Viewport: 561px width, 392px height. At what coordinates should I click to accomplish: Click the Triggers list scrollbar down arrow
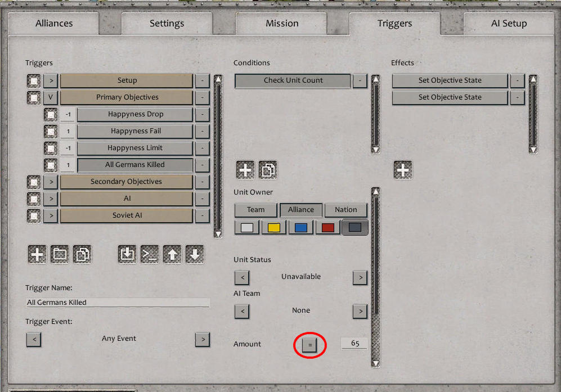(218, 235)
